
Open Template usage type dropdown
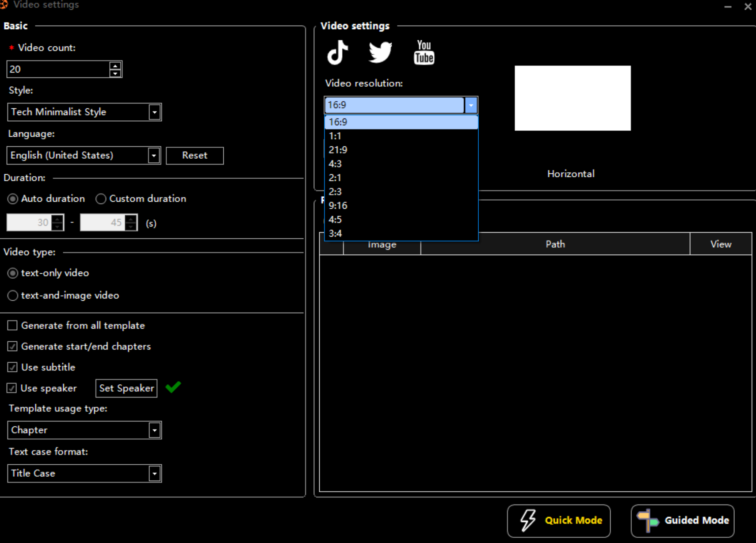click(x=84, y=430)
